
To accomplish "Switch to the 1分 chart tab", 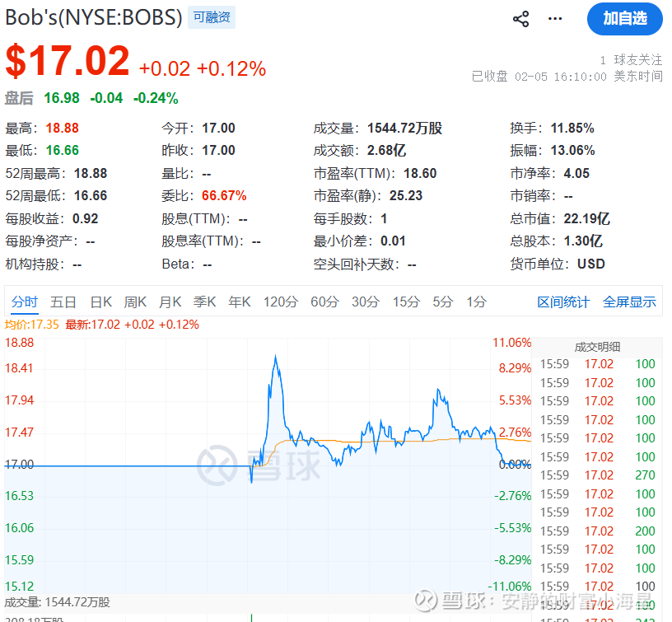I will [477, 302].
